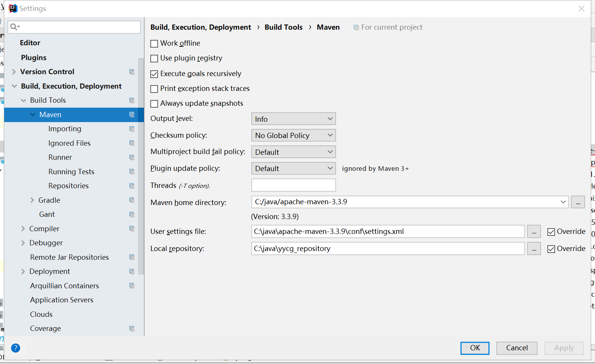Click project-level icon beside Version Control

132,72
